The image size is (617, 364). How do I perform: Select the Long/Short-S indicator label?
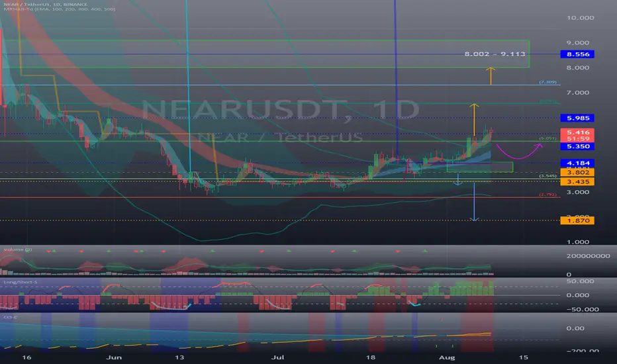(x=21, y=282)
